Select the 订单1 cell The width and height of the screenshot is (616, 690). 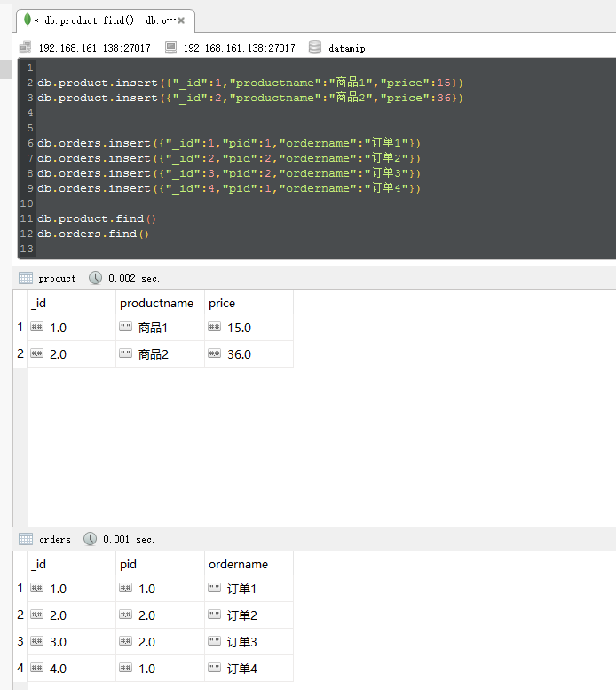pos(249,589)
